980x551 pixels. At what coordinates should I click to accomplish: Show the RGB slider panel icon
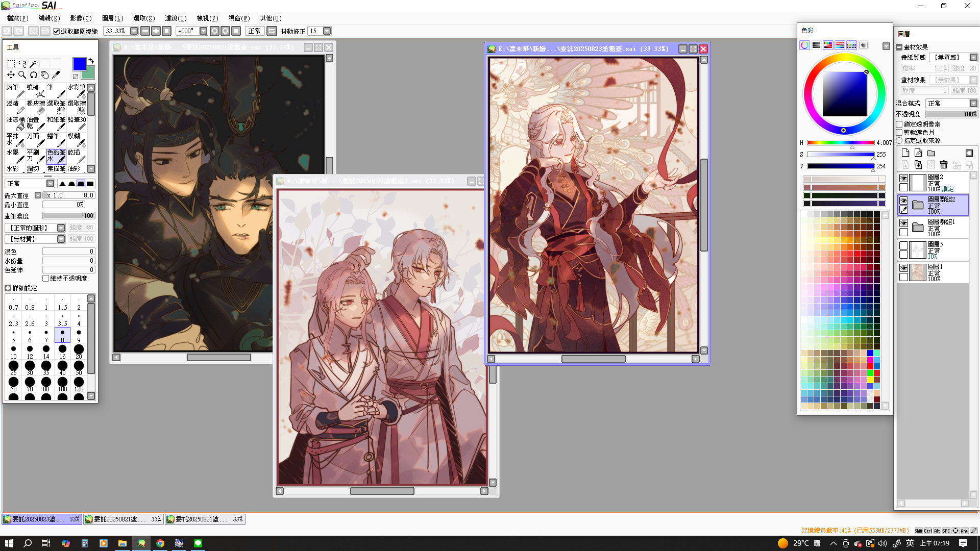[816, 45]
